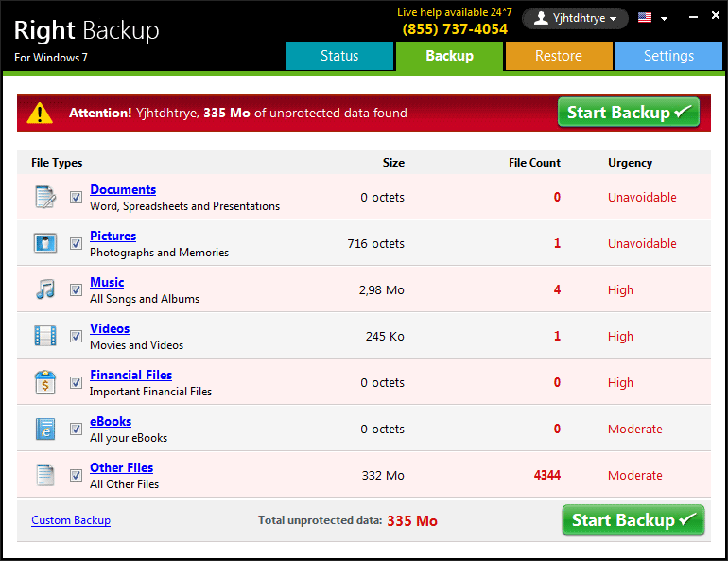
Task: Click the File Count column header
Action: 534,163
